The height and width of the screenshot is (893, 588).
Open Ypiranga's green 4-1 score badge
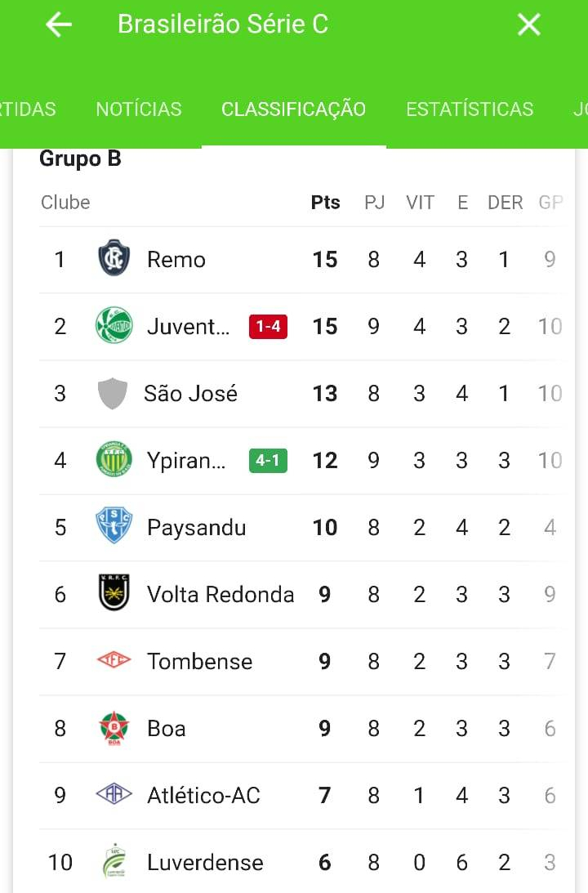click(x=268, y=461)
